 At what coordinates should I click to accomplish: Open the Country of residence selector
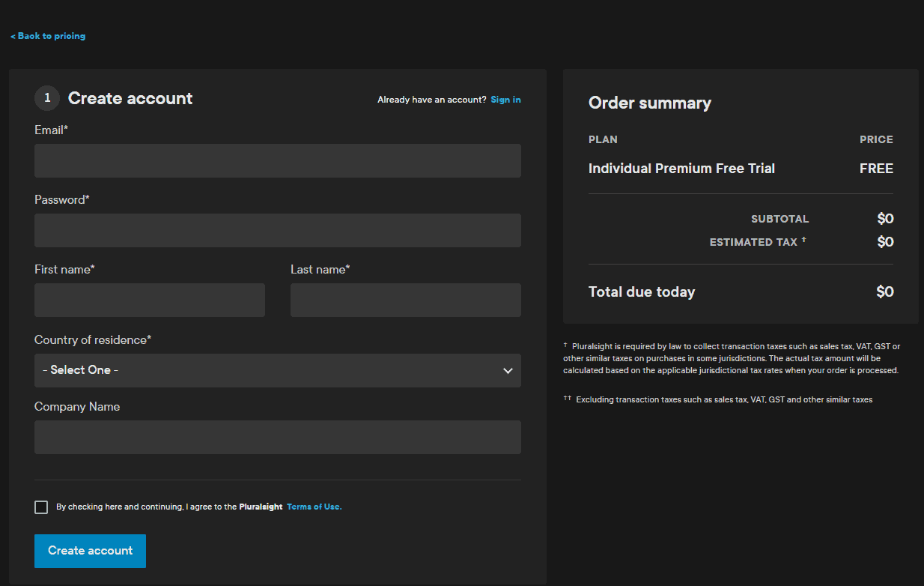[277, 370]
